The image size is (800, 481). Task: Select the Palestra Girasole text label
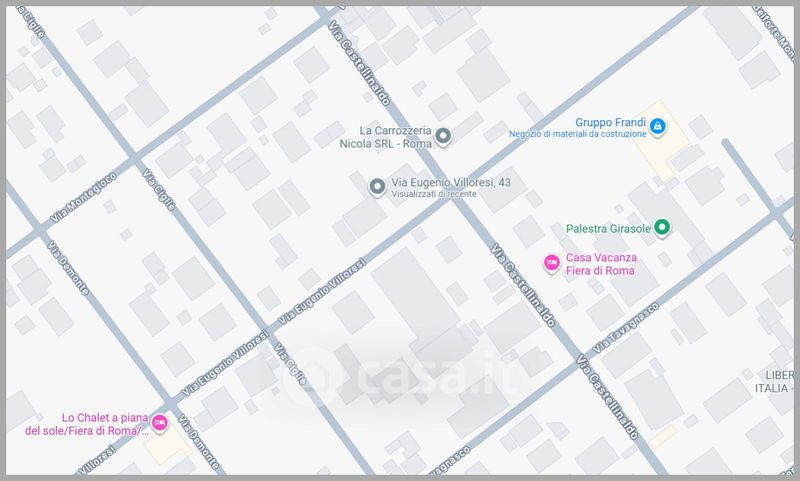(x=607, y=228)
